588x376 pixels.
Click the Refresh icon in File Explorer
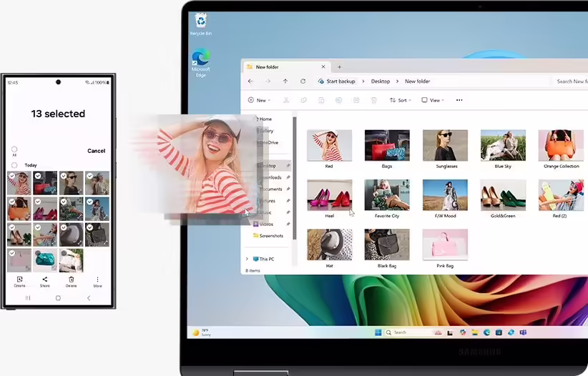coord(303,81)
